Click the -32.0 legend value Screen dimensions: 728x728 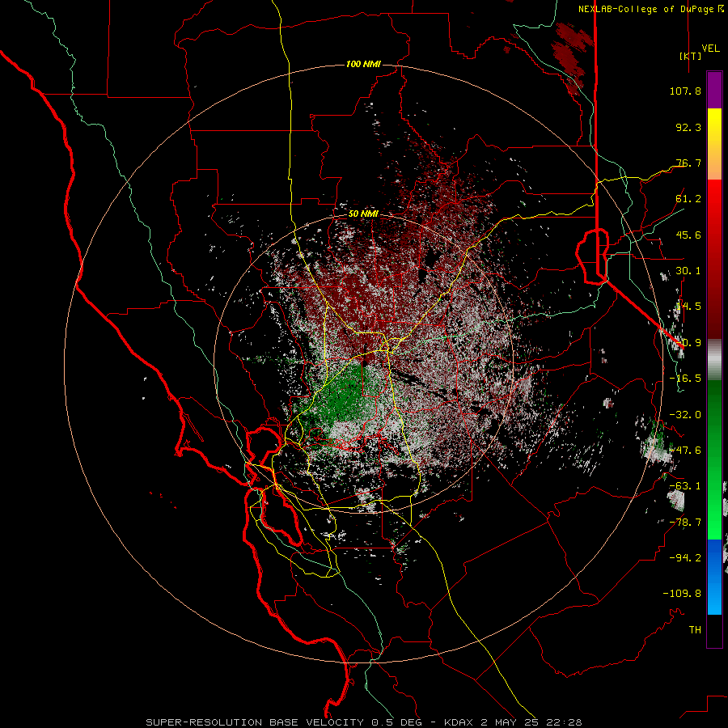tap(685, 415)
